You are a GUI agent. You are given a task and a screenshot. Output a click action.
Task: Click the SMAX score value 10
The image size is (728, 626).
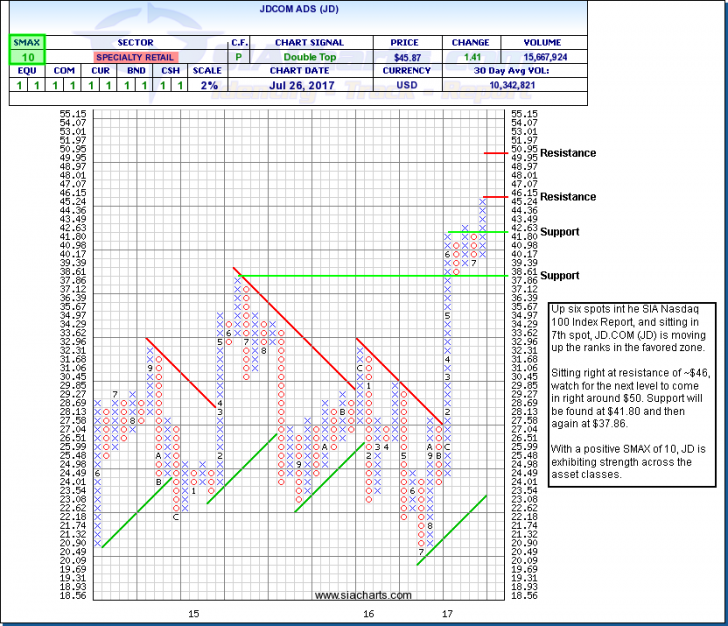click(21, 58)
